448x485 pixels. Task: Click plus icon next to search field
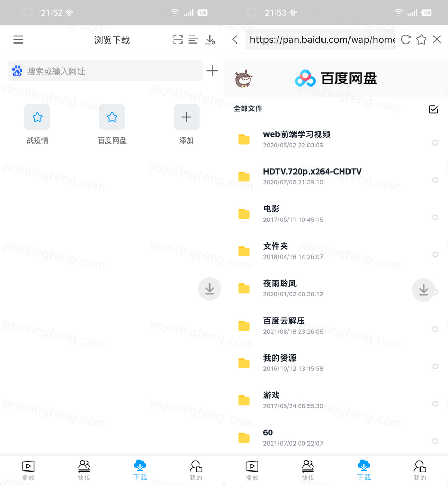point(212,71)
